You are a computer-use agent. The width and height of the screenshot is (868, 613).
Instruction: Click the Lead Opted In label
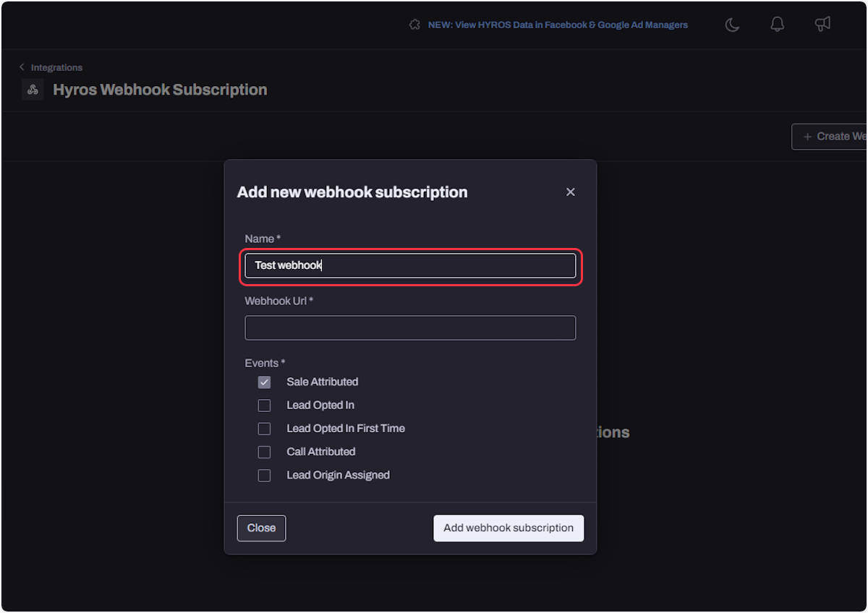click(x=320, y=406)
